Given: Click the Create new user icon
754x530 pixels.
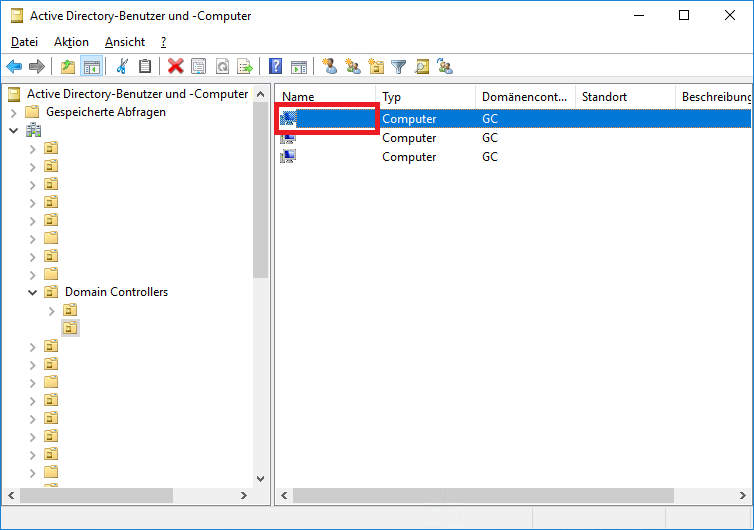Looking at the screenshot, I should pyautogui.click(x=329, y=66).
